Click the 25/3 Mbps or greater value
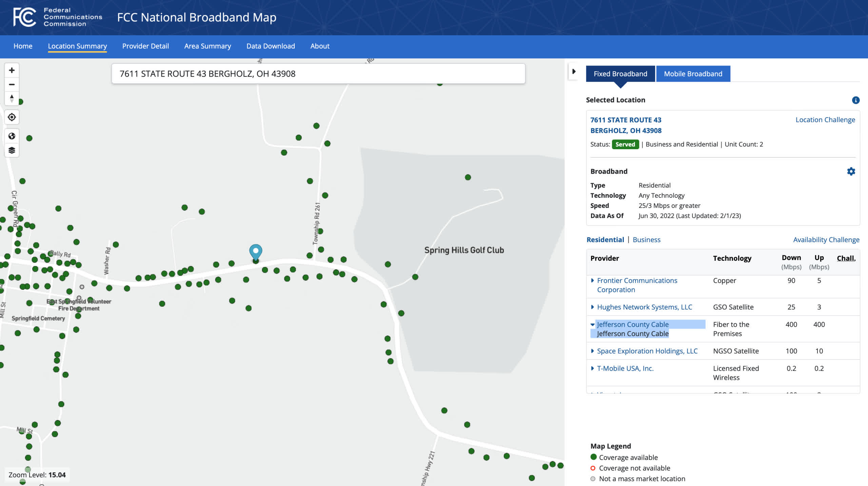The width and height of the screenshot is (868, 486). 669,206
